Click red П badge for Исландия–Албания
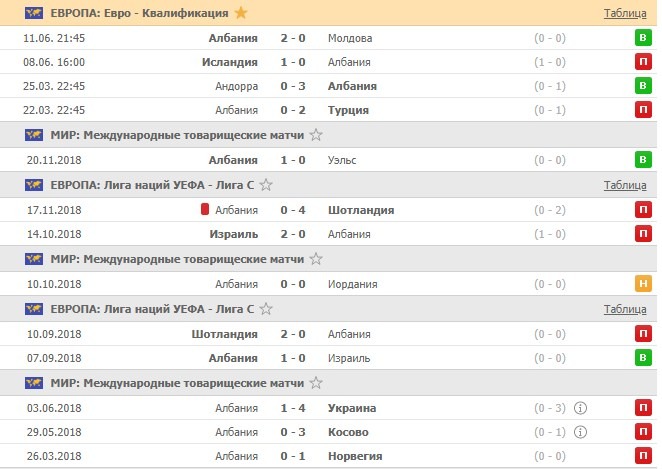This screenshot has height=469, width=662. click(641, 62)
